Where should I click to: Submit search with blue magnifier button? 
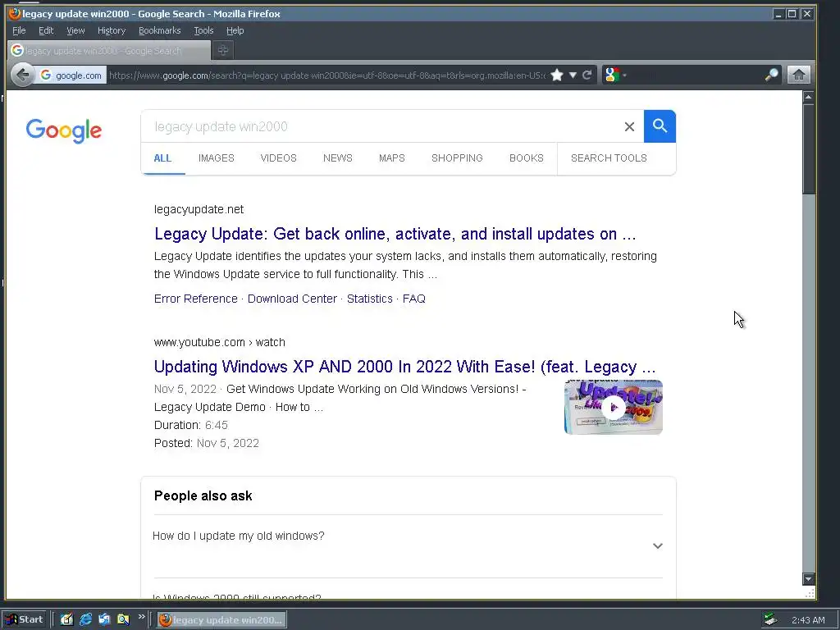pos(660,126)
